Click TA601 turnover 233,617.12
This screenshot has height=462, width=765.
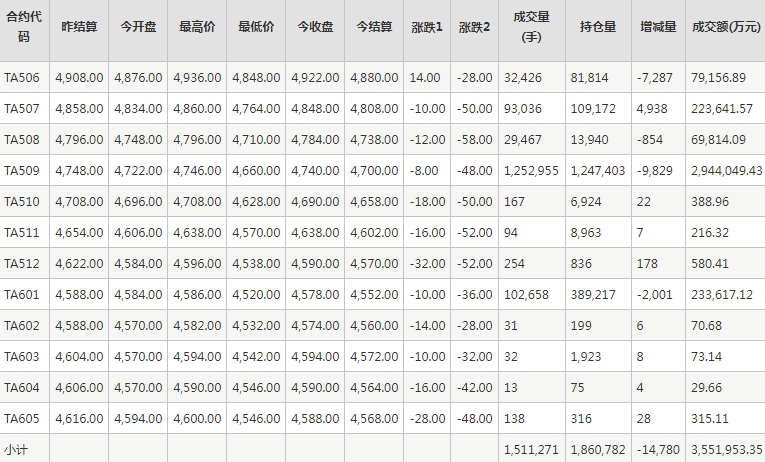click(x=722, y=295)
